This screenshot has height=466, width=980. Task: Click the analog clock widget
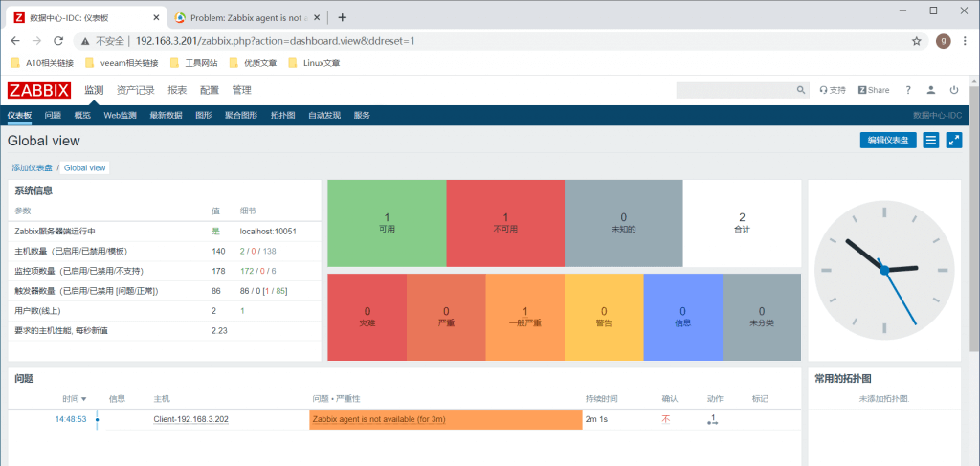(884, 270)
